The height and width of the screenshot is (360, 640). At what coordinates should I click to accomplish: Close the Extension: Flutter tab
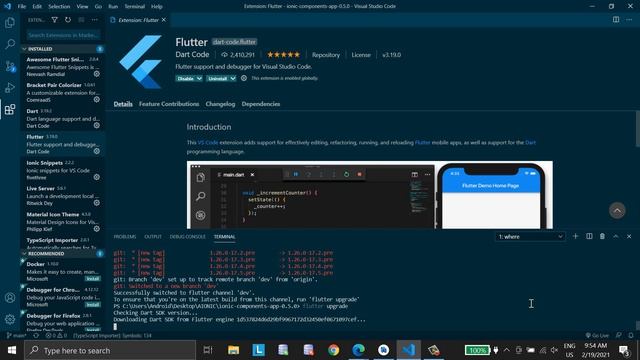pyautogui.click(x=164, y=20)
